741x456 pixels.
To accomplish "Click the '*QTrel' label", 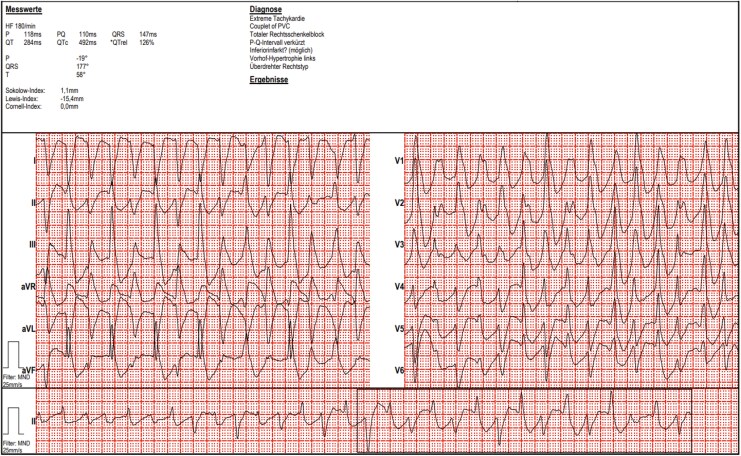I will (119, 43).
